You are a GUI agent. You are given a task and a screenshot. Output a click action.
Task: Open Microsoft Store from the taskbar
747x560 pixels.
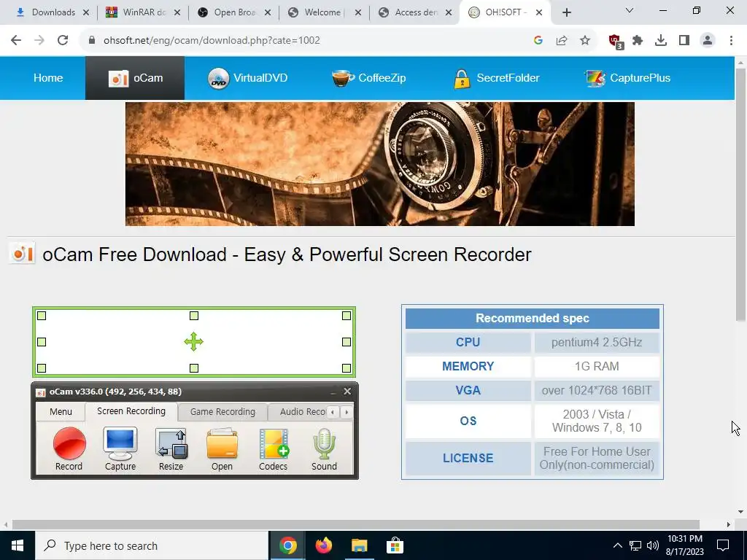click(x=395, y=545)
